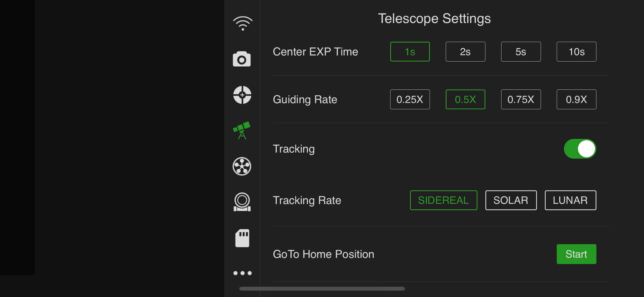Choose the 0.25X guiding rate
The image size is (644, 297).
(410, 99)
